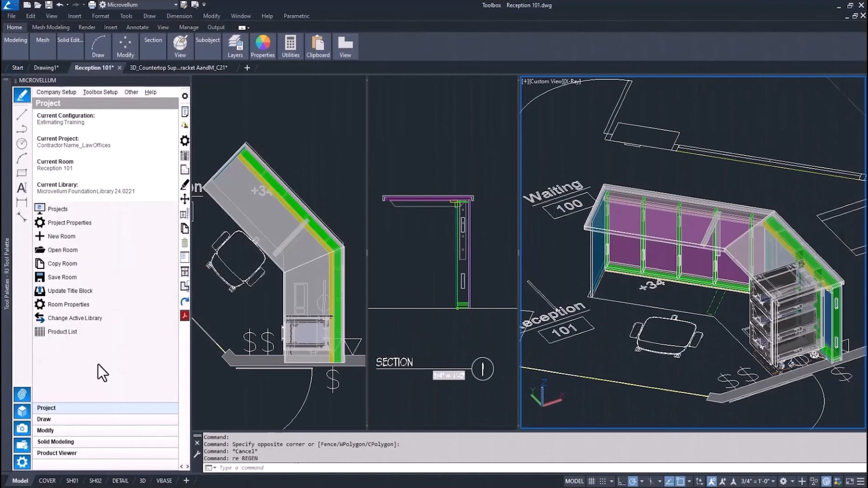This screenshot has width=868, height=488.
Task: Toggle 2D object snap square icon
Action: [680, 481]
